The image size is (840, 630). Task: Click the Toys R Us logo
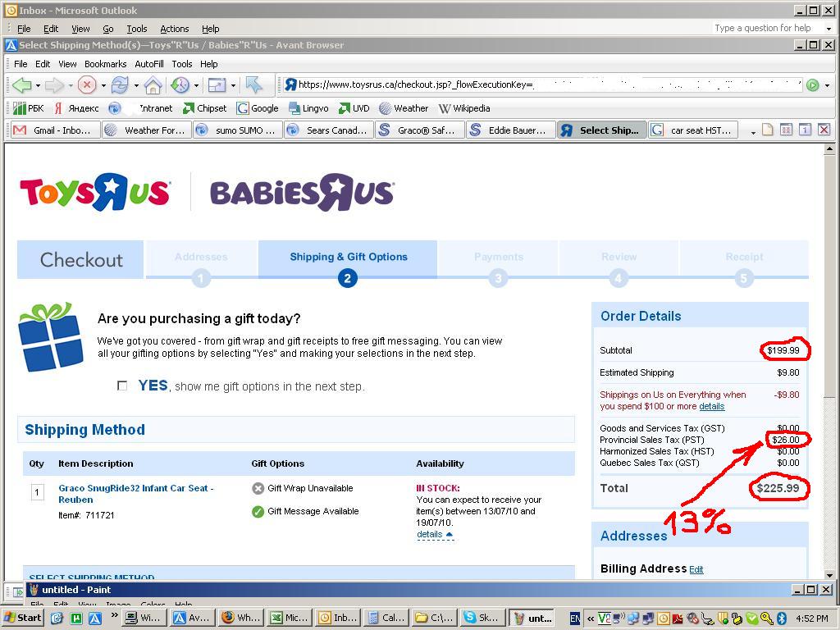[x=95, y=192]
